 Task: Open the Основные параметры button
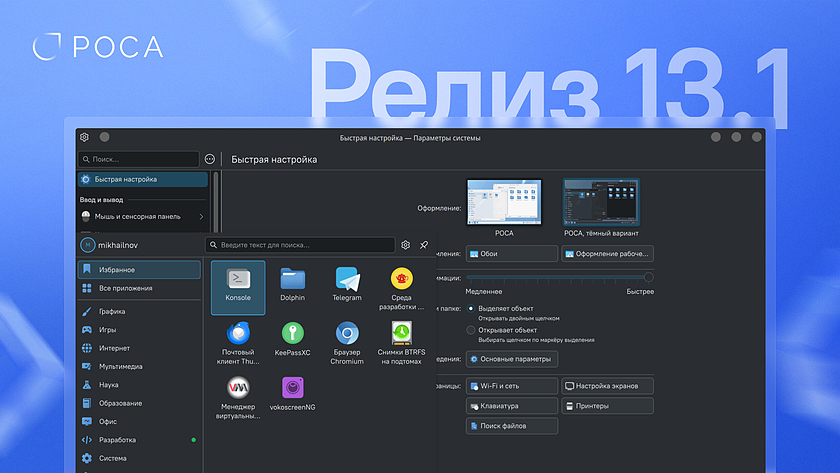[511, 359]
